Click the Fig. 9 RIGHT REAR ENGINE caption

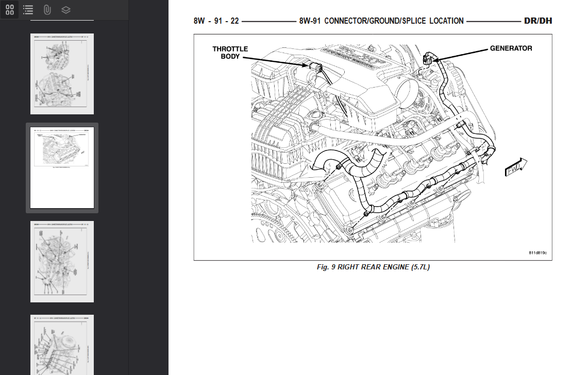pyautogui.click(x=373, y=267)
